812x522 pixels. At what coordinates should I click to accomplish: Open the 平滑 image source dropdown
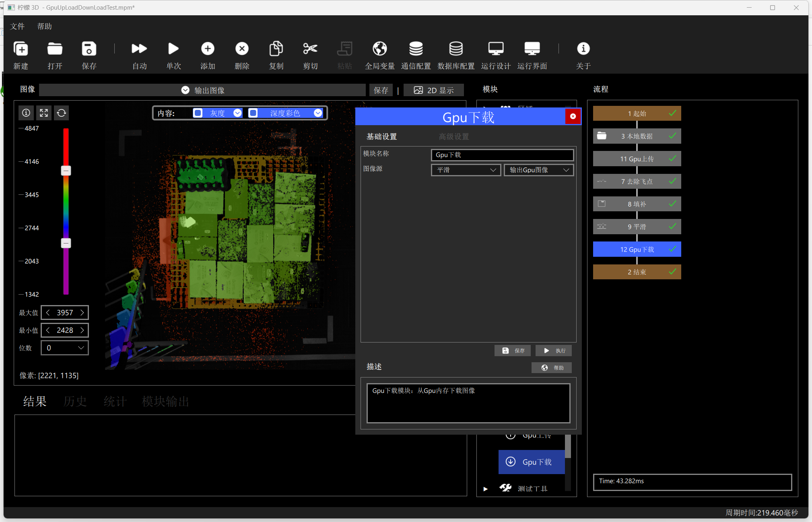click(466, 170)
